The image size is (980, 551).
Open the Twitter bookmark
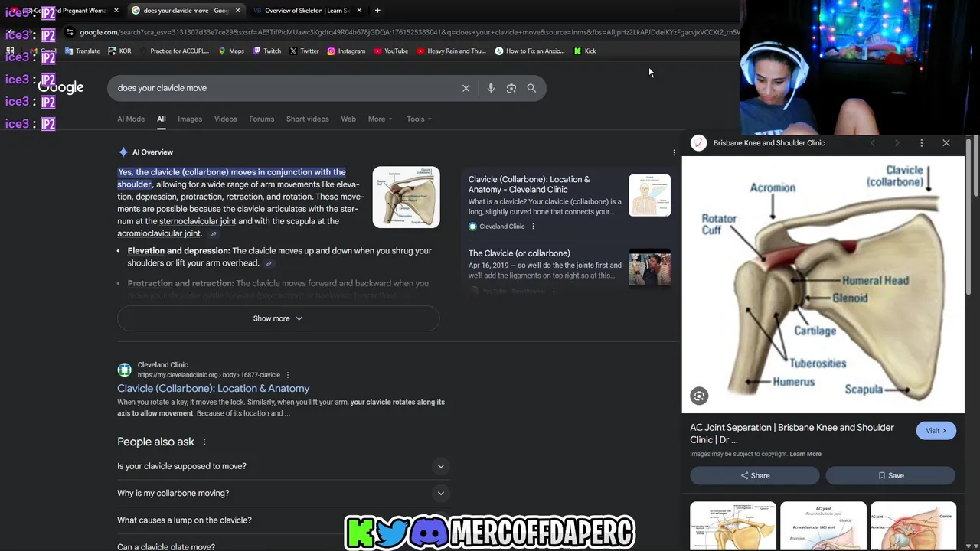(x=305, y=51)
